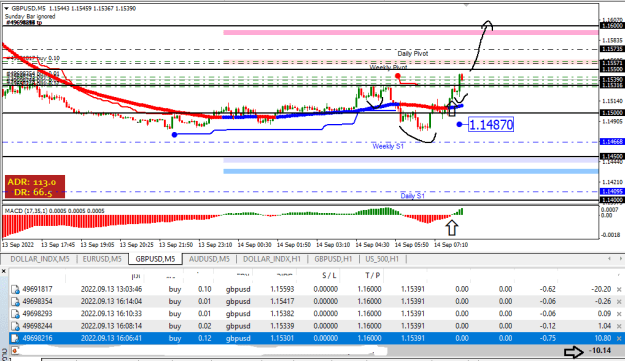Close the Terminal panel with its X

4,271
